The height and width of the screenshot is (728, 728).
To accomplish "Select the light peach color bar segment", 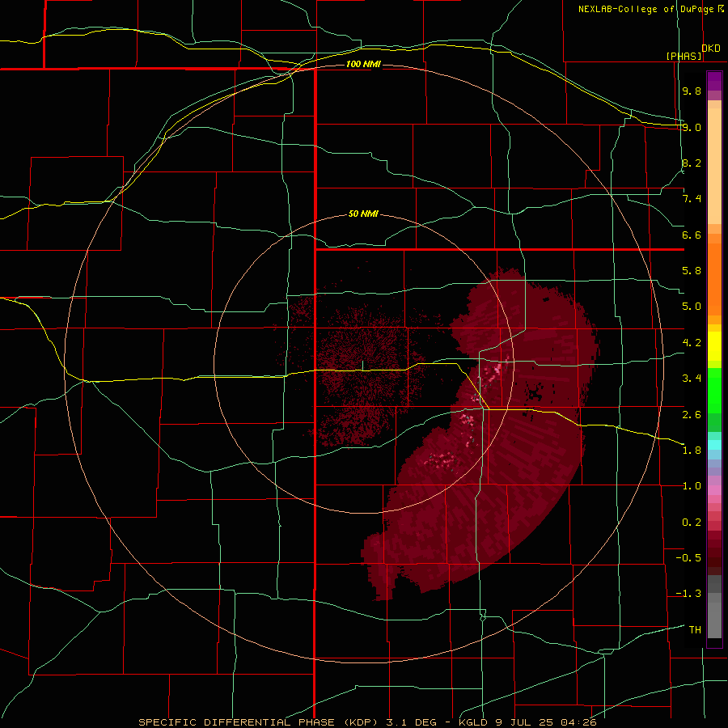I will (714, 166).
